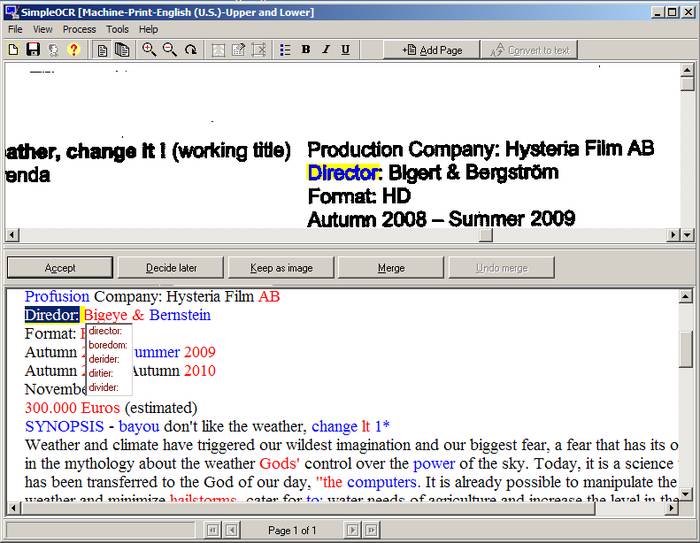Screen dimensions: 700x543
Task: Toggle underline formatting
Action: (x=346, y=50)
